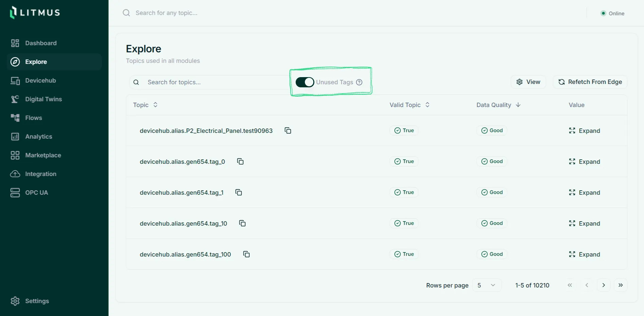Click the previous page chevron
This screenshot has height=316, width=644.
(x=587, y=285)
